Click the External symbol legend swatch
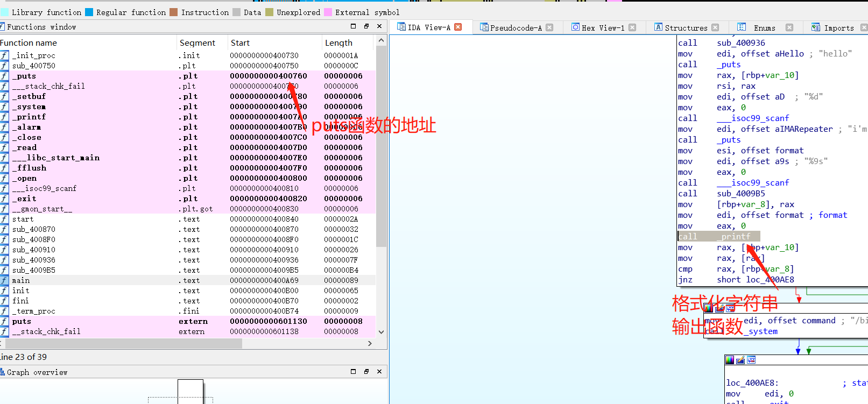The width and height of the screenshot is (868, 404). [x=328, y=12]
